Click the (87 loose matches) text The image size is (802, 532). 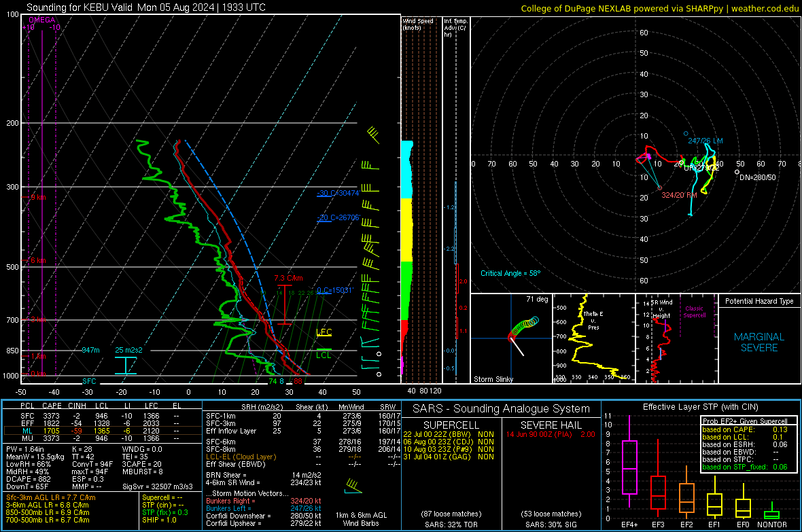pos(451,514)
